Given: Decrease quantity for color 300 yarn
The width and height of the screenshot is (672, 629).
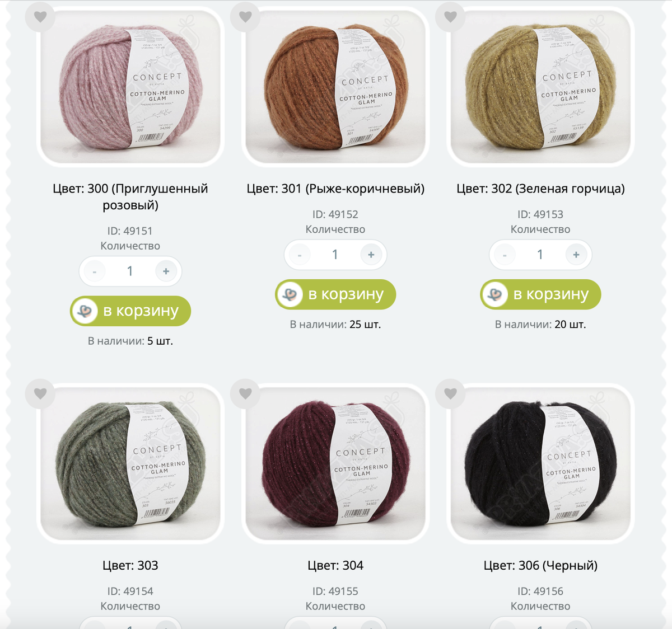Looking at the screenshot, I should 95,271.
